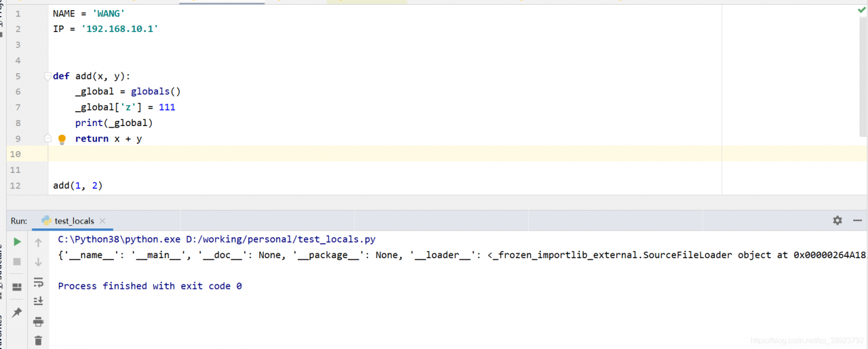Click line number 5 in gutter

coord(18,76)
